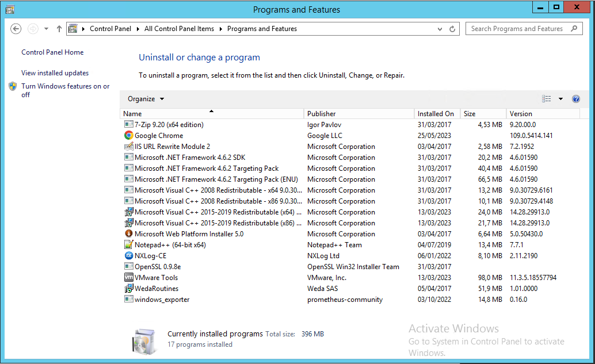This screenshot has height=364, width=595.
Task: Click the Windows features shield icon
Action: (13, 86)
